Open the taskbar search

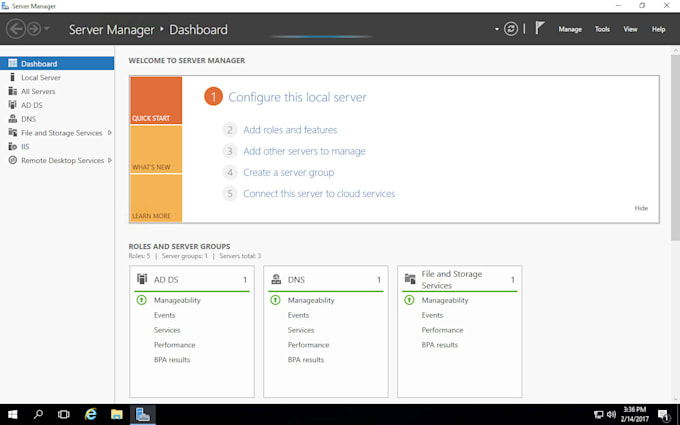click(38, 415)
